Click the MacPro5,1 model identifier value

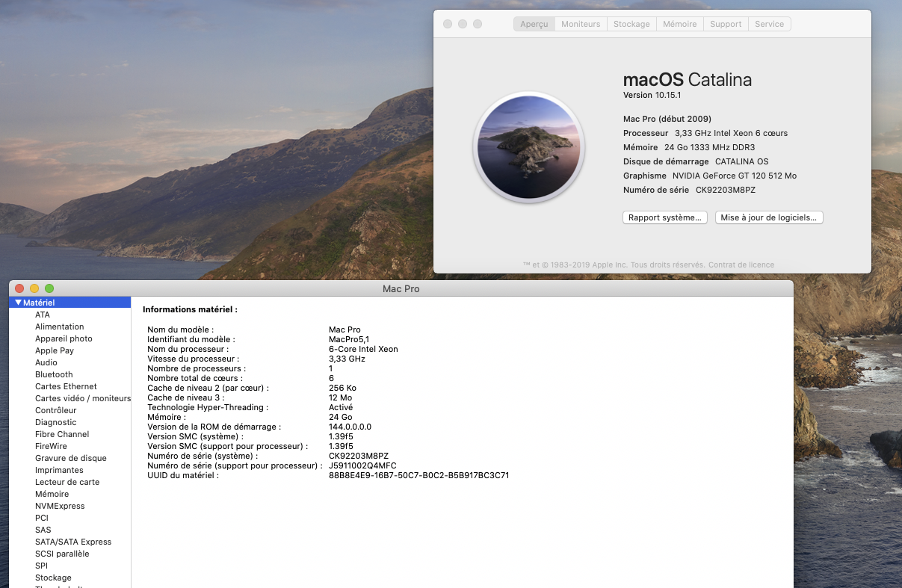pos(349,339)
